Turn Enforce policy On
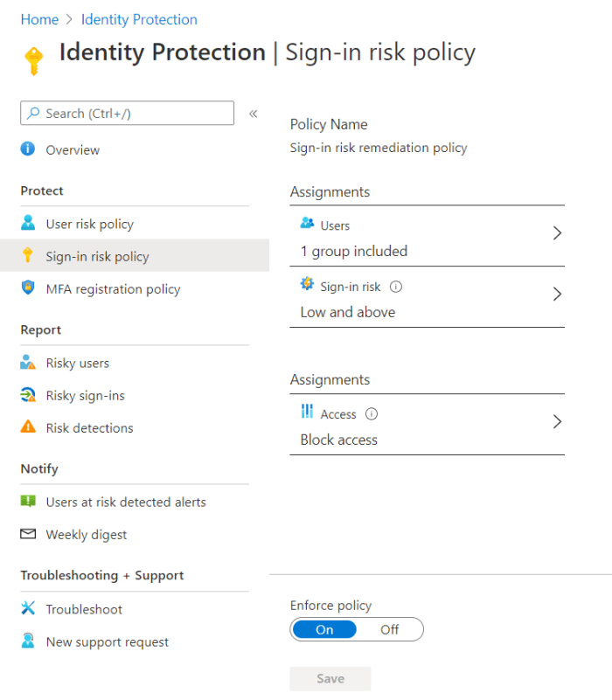 coord(324,629)
